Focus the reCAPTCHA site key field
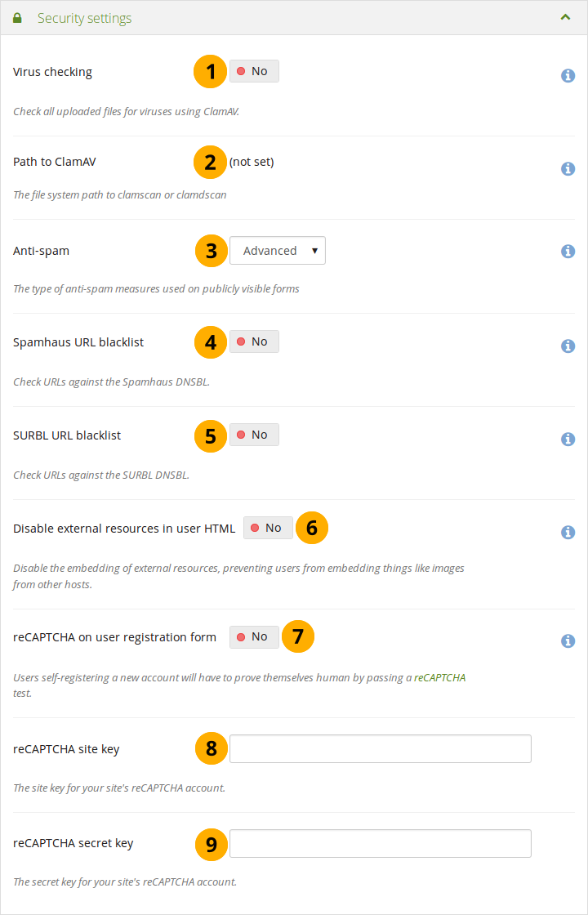The image size is (588, 915). click(x=380, y=748)
